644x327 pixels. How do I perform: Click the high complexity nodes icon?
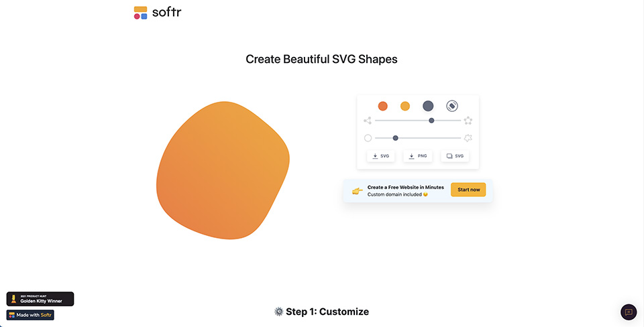[x=468, y=121]
